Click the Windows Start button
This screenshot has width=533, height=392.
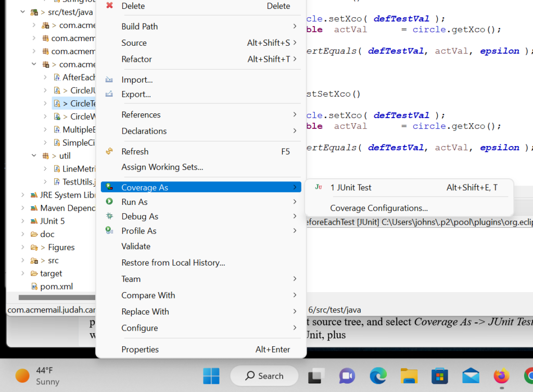click(x=211, y=375)
